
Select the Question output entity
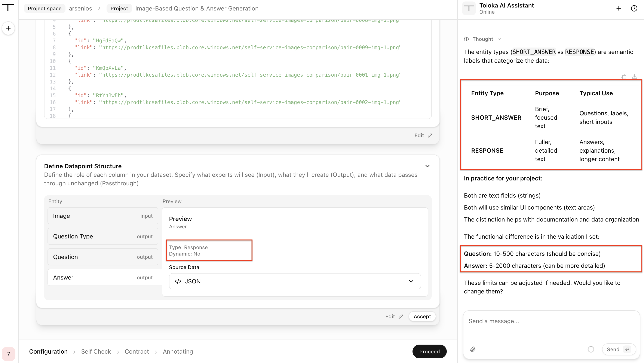103,257
